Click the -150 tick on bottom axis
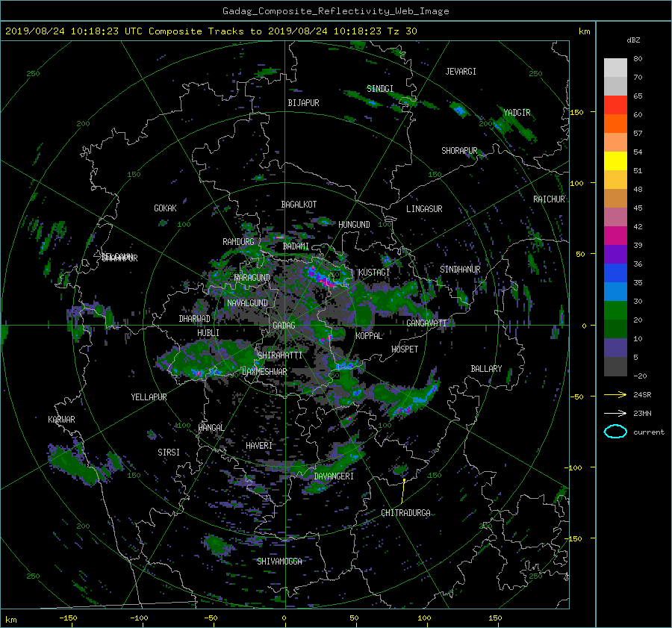 (x=68, y=618)
